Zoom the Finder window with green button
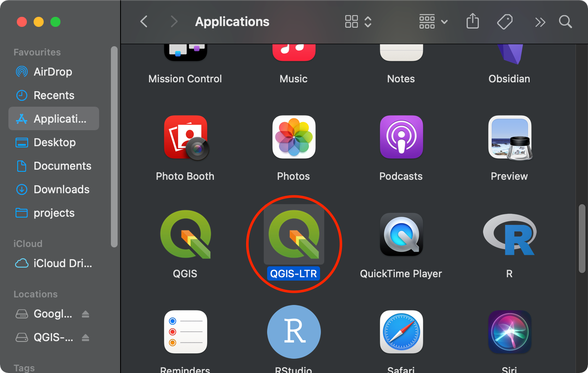Screen dimensions: 588x373 click(55, 22)
